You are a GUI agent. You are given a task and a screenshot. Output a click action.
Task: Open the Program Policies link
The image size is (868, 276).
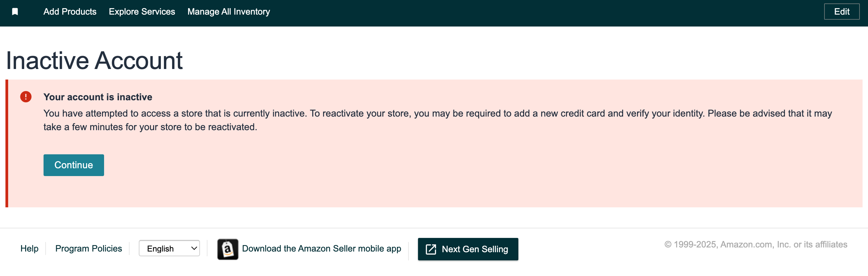[88, 248]
